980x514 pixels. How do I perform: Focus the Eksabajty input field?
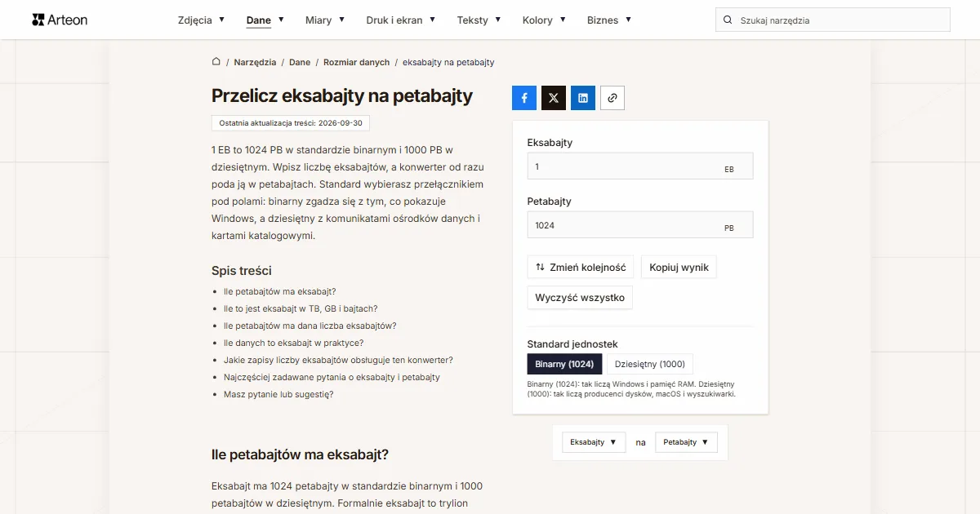[640, 166]
